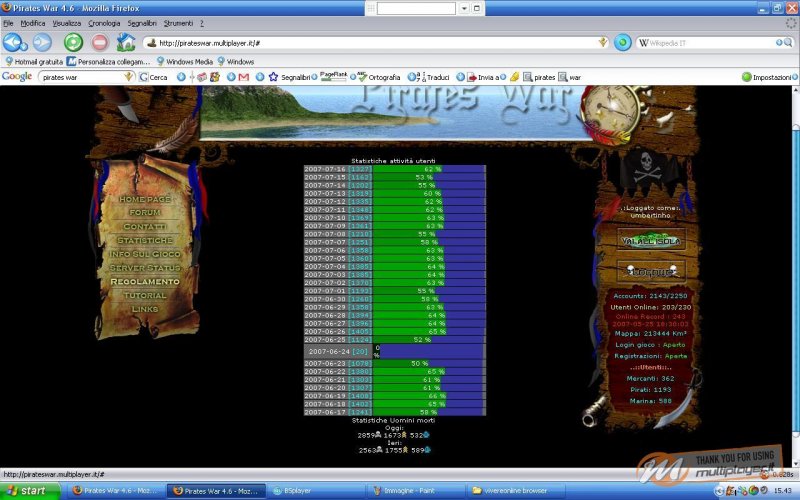
Task: Check PageRank in the Google toolbar
Action: coord(334,76)
